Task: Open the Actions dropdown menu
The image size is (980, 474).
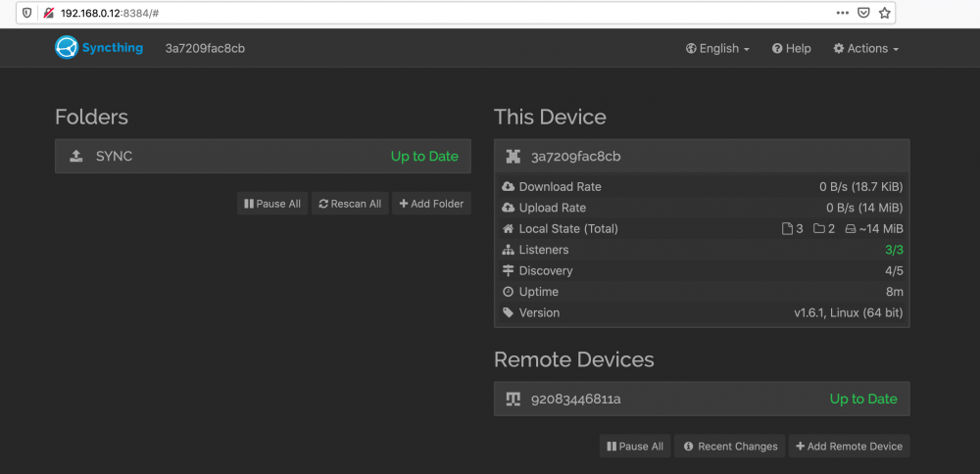Action: [866, 49]
